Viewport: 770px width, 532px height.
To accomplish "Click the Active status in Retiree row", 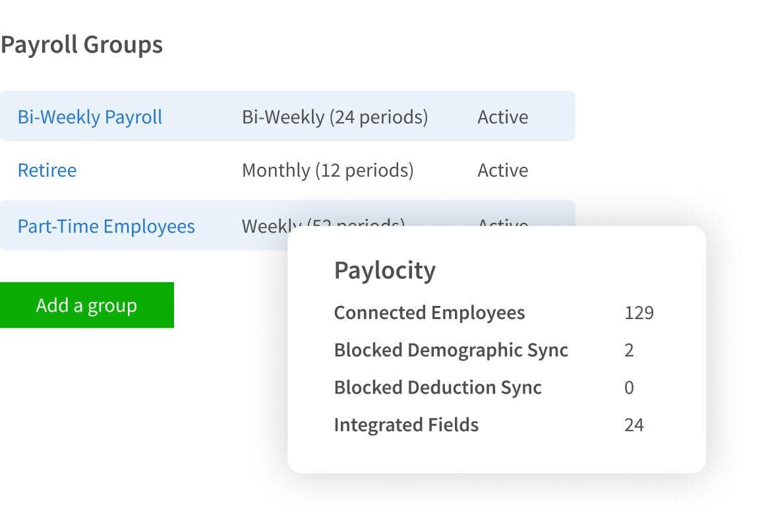I will click(x=502, y=171).
